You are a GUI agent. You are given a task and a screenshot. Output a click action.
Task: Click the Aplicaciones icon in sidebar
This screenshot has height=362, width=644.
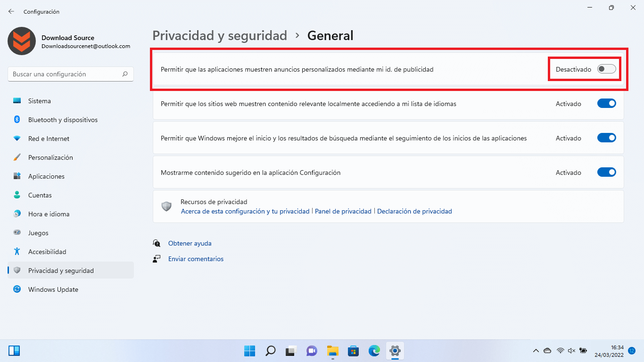point(17,176)
